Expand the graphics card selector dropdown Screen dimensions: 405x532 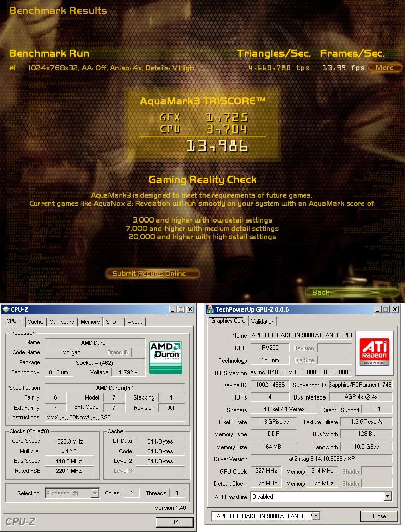(x=316, y=516)
